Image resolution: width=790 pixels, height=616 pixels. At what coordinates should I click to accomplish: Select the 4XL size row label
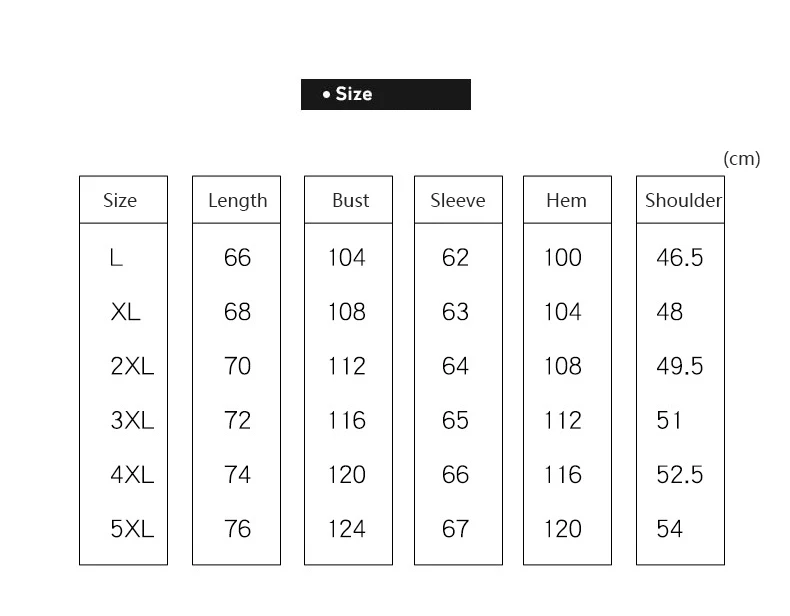click(132, 474)
